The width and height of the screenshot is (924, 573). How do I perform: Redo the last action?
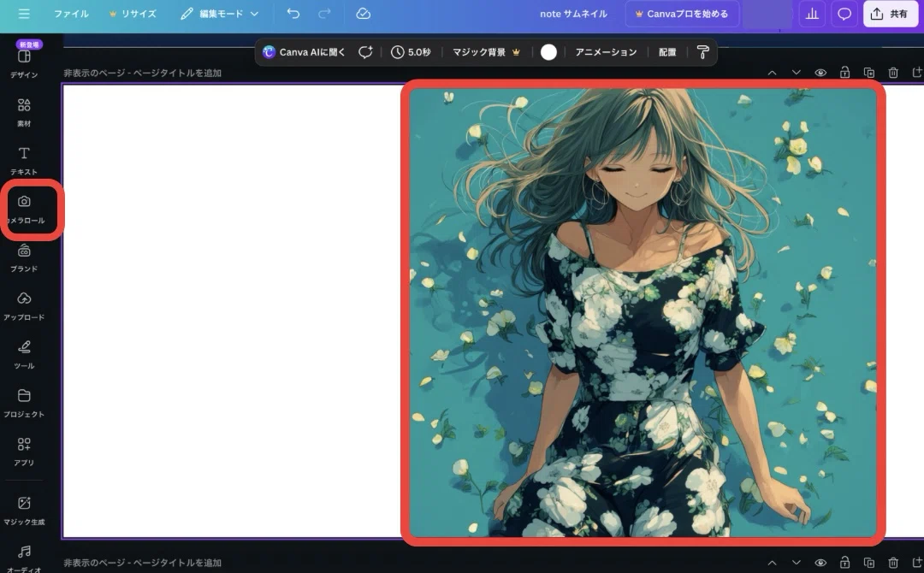324,14
